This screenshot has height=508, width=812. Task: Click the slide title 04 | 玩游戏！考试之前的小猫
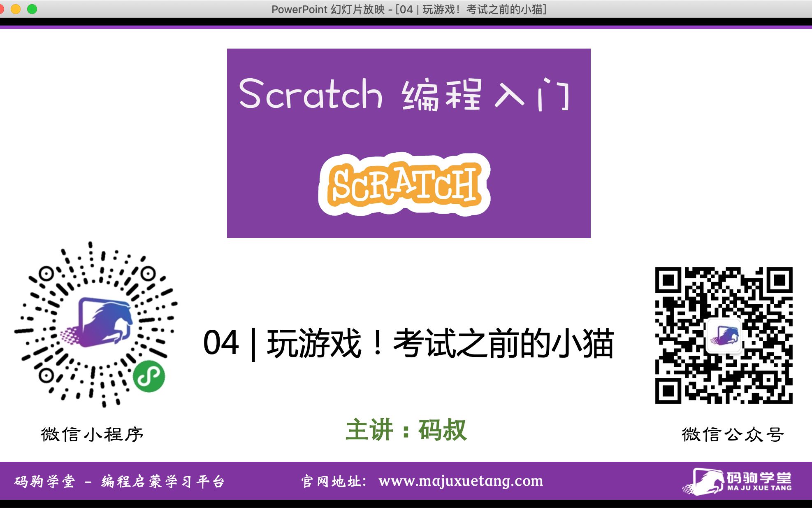pyautogui.click(x=408, y=343)
